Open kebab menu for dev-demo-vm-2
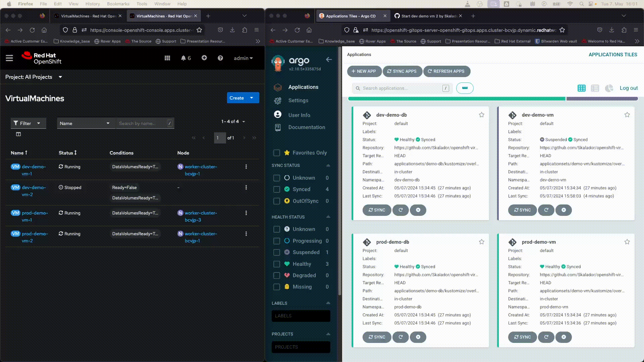644x362 pixels. pyautogui.click(x=246, y=188)
